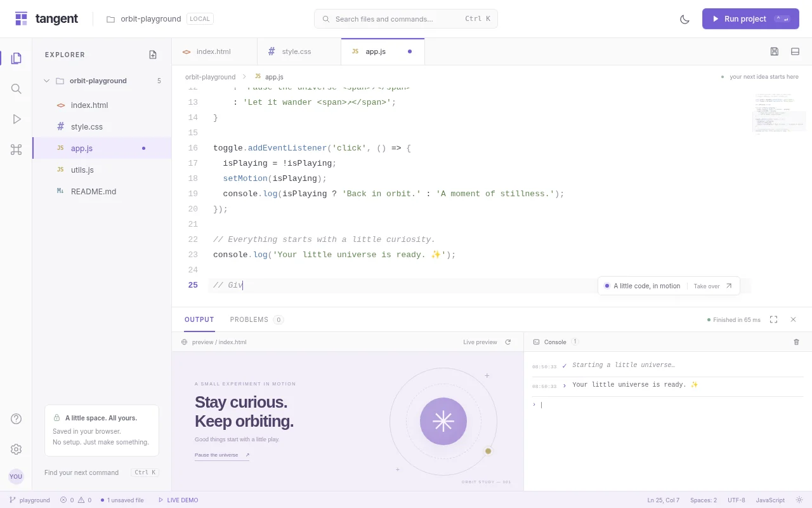Go to line via Ln 25, Col 7
The width and height of the screenshot is (812, 508).
[x=664, y=500]
